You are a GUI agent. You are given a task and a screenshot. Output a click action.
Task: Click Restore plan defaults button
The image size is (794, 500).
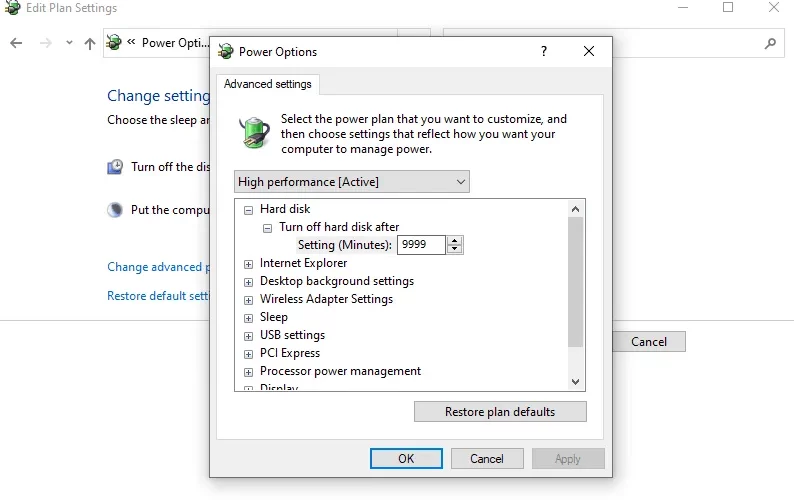[500, 412]
